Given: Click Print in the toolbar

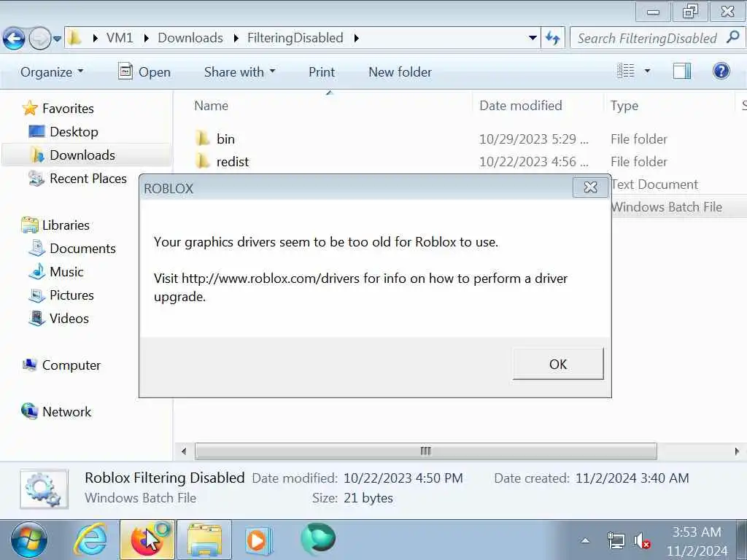Looking at the screenshot, I should (322, 72).
